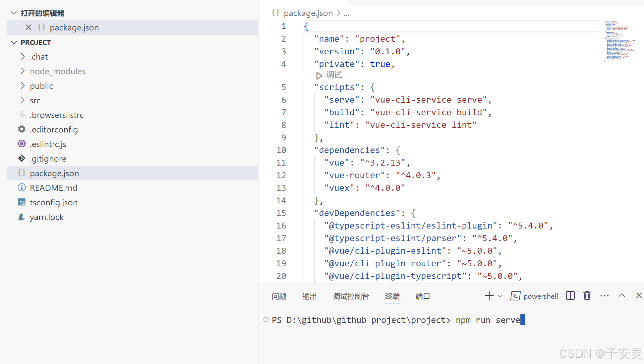This screenshot has height=364, width=644.
Task: Switch to the 问题 problems tab
Action: click(279, 296)
